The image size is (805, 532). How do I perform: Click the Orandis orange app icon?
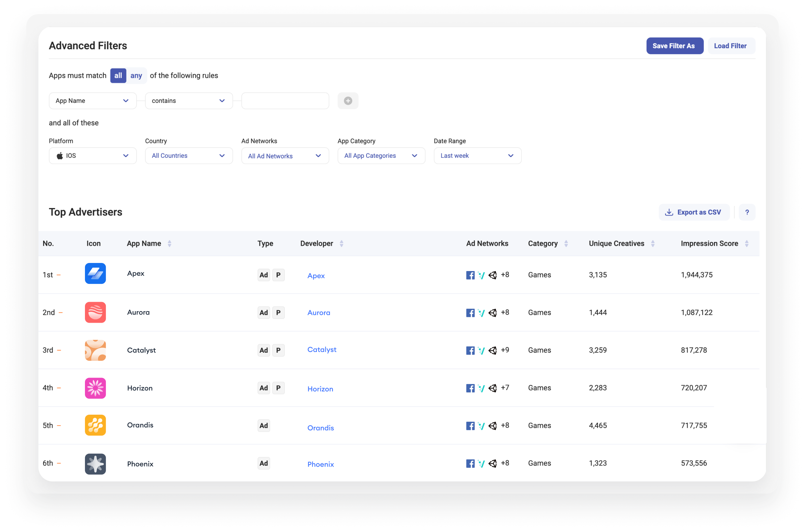point(95,425)
